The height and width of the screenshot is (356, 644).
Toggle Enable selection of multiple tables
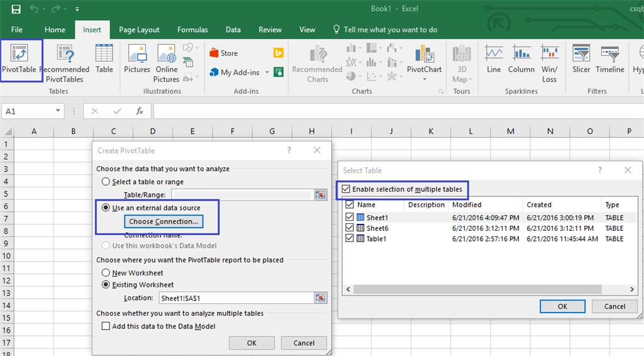tap(345, 189)
